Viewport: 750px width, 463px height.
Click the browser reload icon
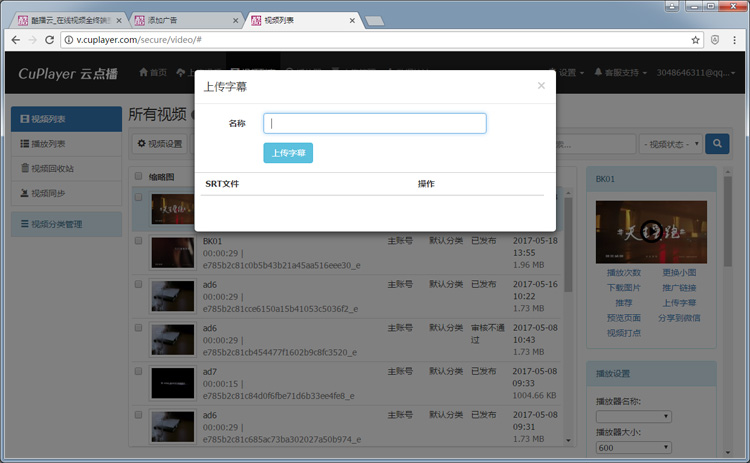pyautogui.click(x=50, y=40)
